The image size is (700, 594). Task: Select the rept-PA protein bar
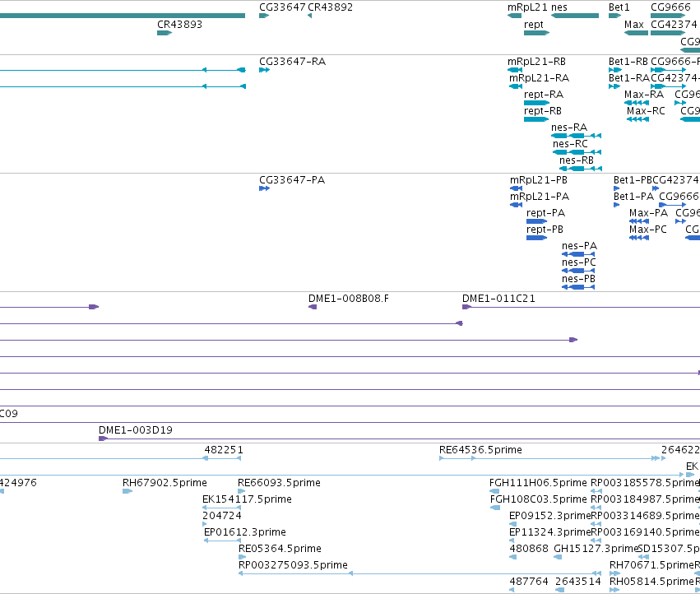(x=536, y=221)
